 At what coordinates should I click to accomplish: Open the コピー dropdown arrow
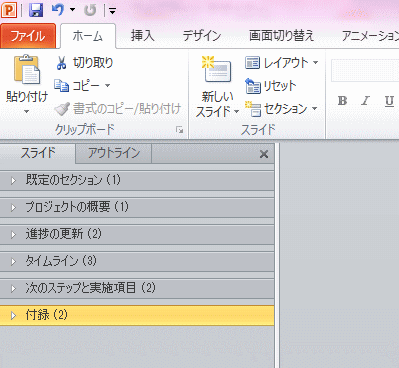click(108, 85)
